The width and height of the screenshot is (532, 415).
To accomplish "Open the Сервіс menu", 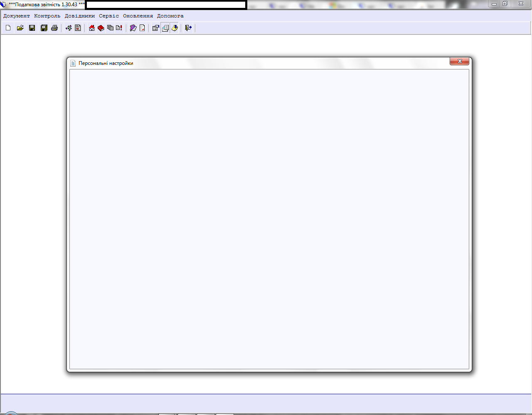I will (x=109, y=16).
